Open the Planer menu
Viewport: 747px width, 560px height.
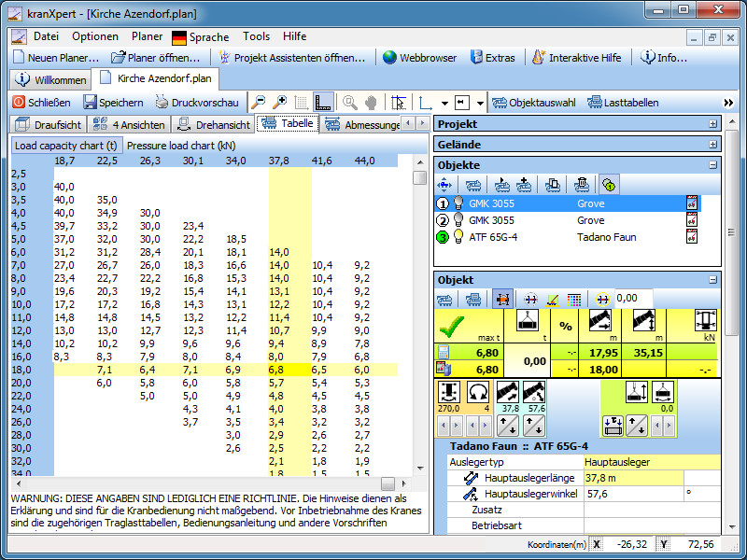tap(147, 36)
